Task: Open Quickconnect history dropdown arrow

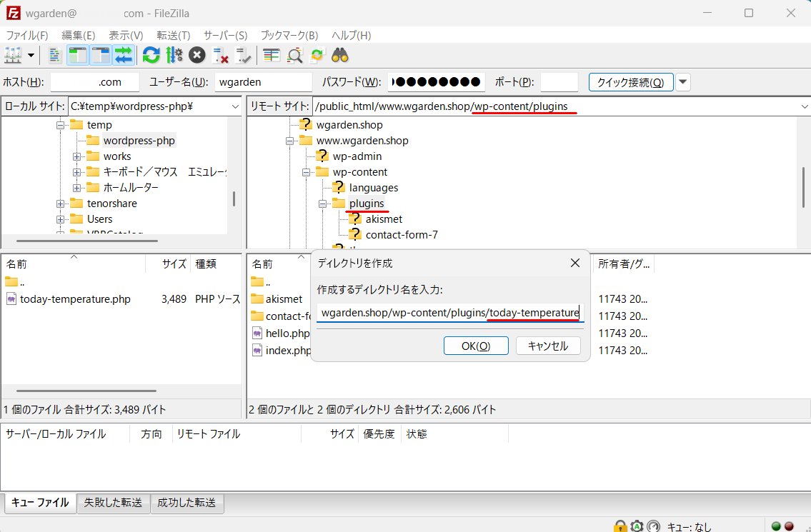Action: (683, 82)
